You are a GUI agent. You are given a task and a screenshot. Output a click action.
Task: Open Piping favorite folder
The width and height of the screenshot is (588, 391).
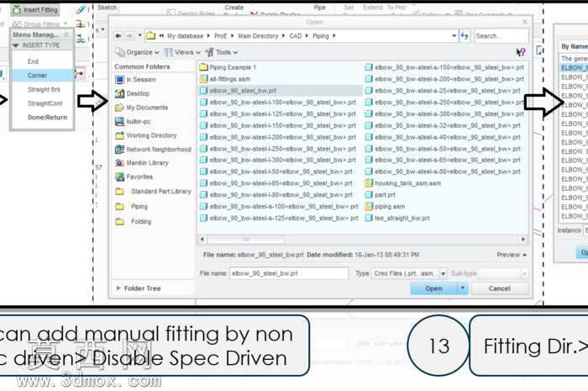(132, 206)
